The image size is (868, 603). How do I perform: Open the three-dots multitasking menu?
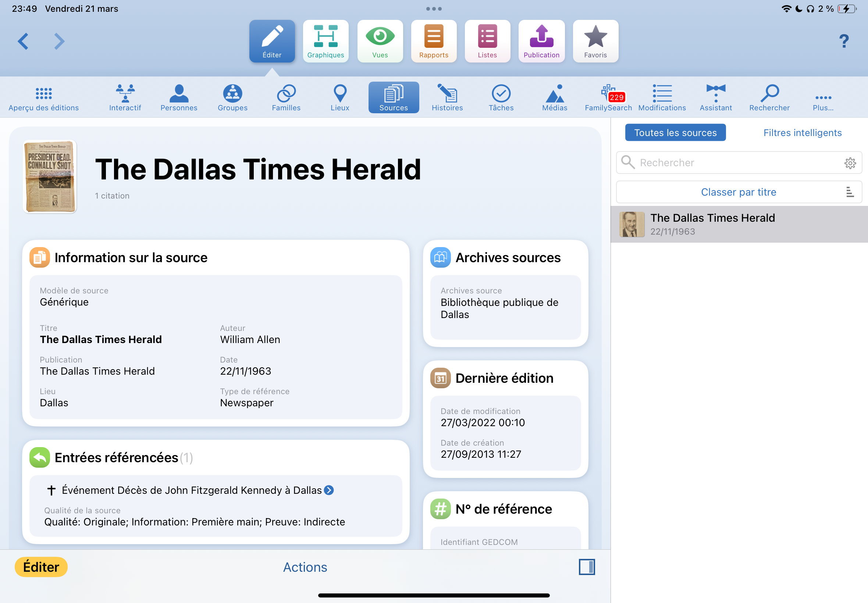click(434, 9)
